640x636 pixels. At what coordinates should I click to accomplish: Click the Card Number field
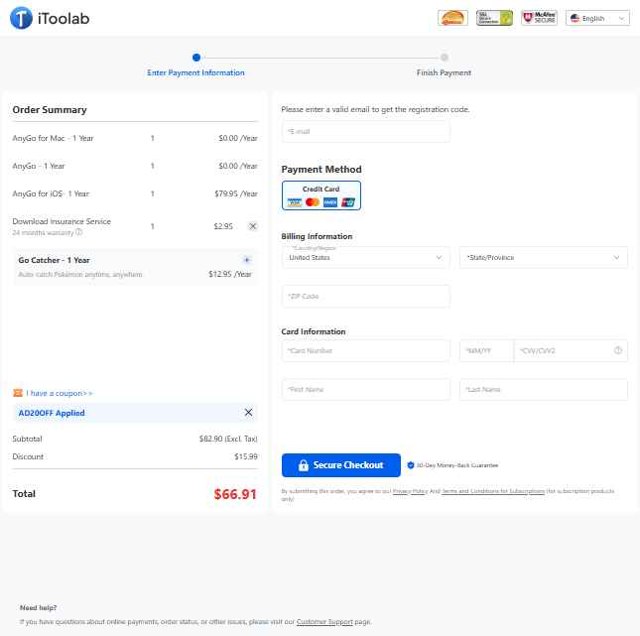pos(366,351)
